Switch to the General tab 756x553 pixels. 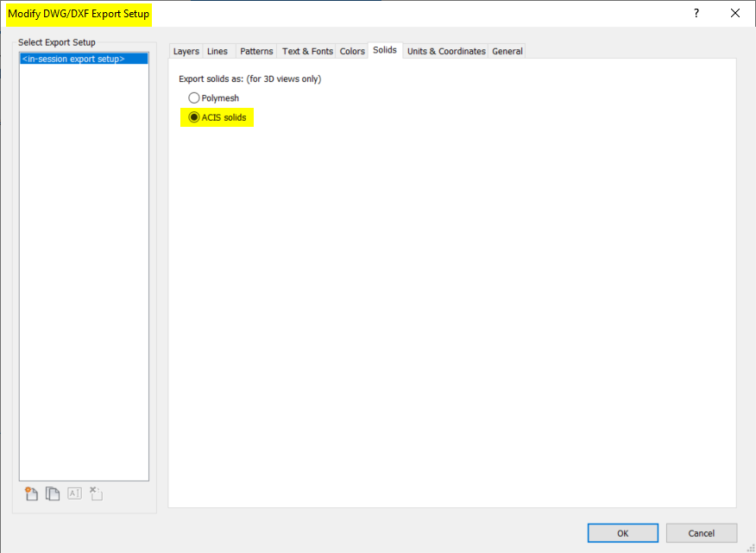tap(507, 51)
